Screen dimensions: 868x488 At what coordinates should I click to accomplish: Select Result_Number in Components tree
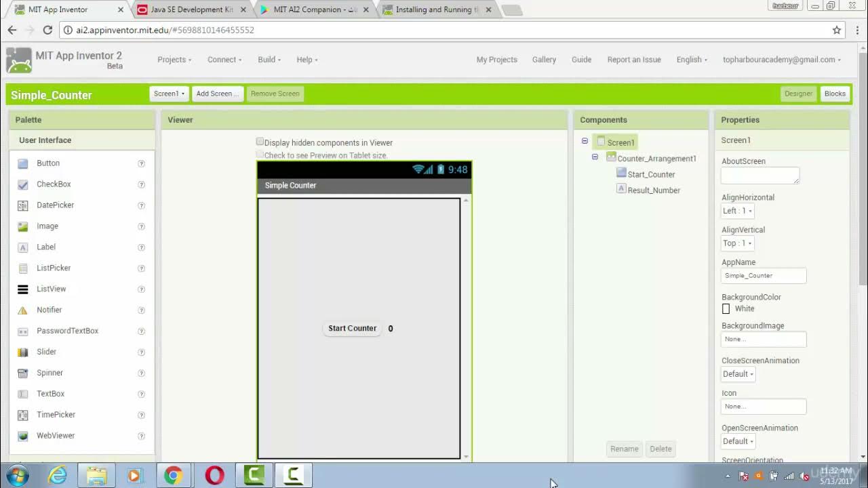click(x=654, y=190)
